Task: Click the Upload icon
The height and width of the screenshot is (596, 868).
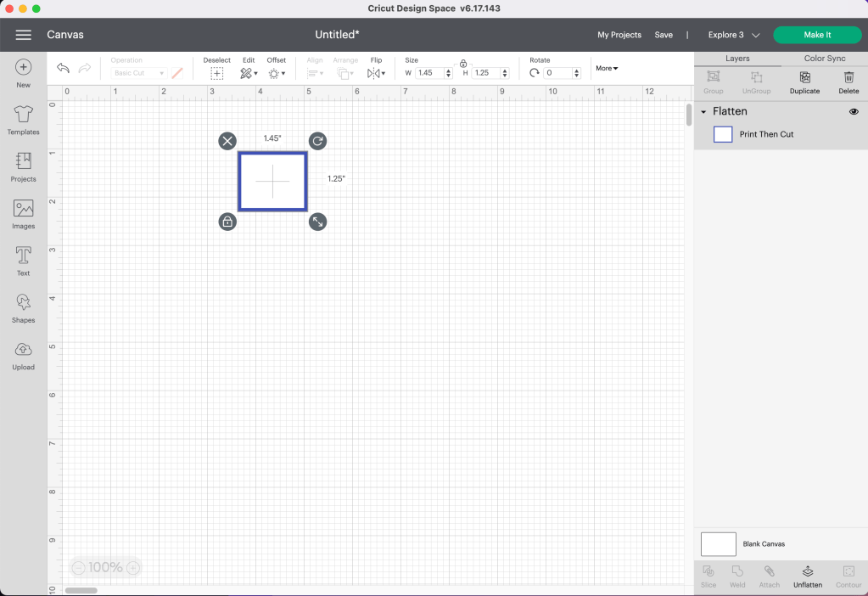Action: [x=23, y=355]
